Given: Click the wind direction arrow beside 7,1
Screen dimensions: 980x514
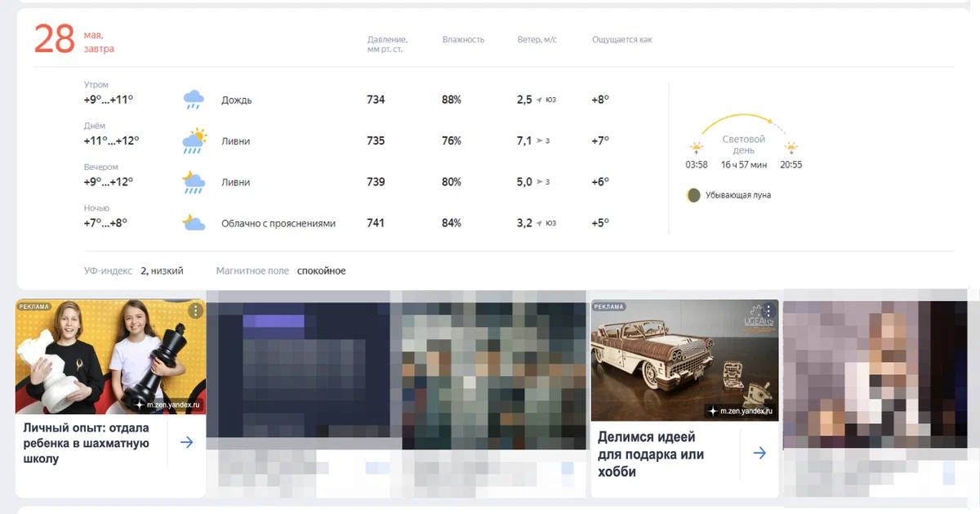Looking at the screenshot, I should pyautogui.click(x=540, y=141).
